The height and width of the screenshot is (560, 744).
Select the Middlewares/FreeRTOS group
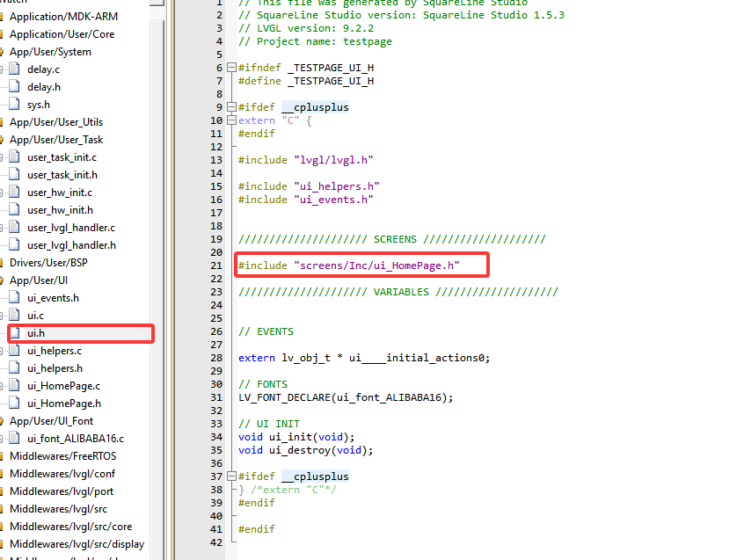pyautogui.click(x=62, y=456)
